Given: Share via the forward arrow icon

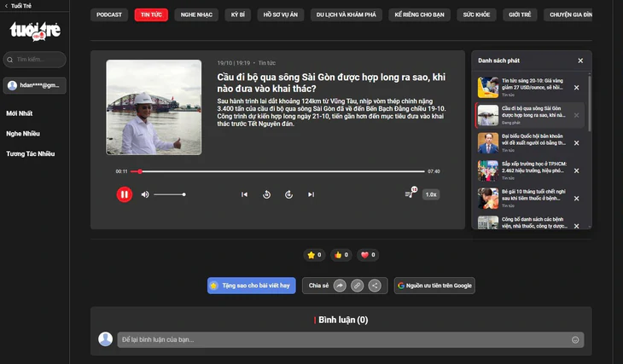Looking at the screenshot, I should click(x=340, y=286).
